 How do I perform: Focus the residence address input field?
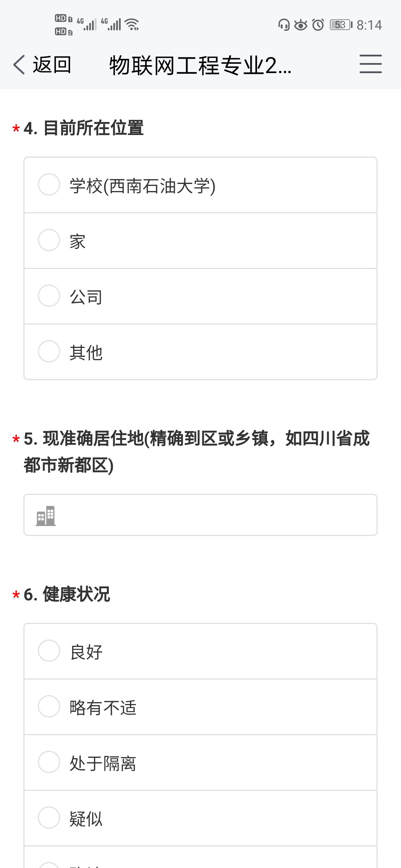pos(215,515)
